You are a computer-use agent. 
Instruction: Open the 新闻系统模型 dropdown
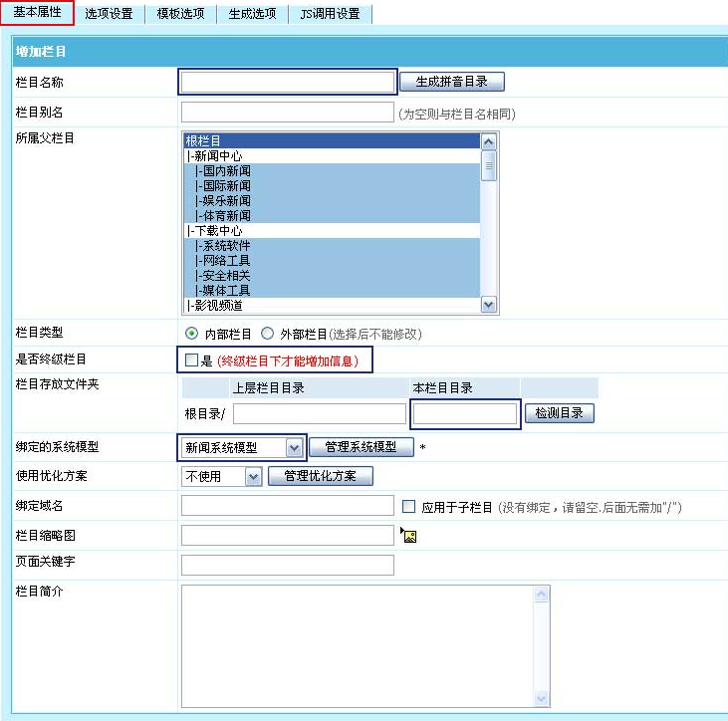point(241,447)
